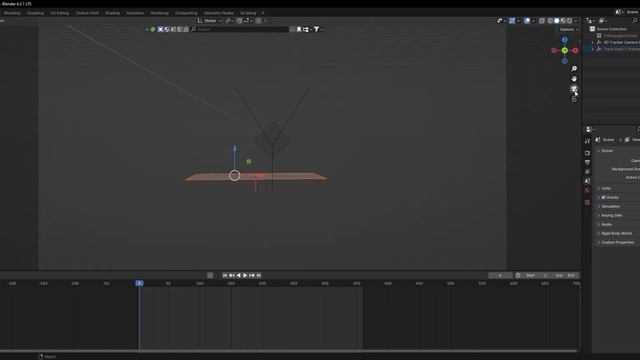Expand the Audio panel
The height and width of the screenshot is (360, 640).
[x=605, y=224]
